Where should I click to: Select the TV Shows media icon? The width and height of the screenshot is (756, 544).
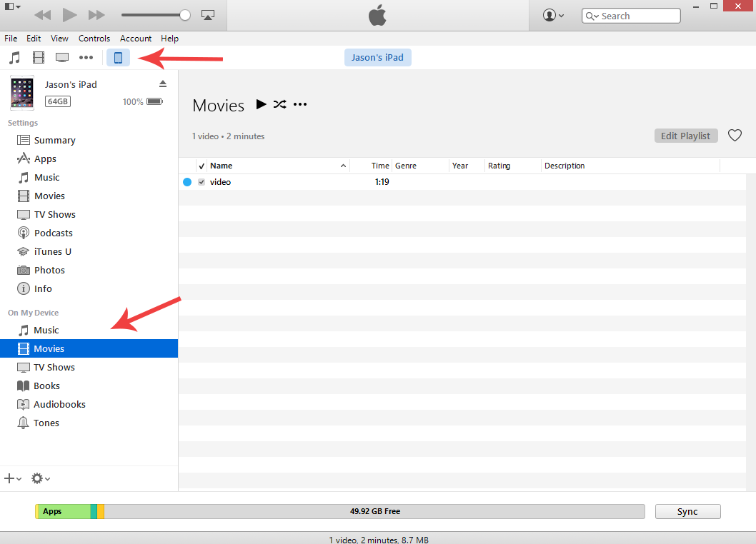point(62,57)
